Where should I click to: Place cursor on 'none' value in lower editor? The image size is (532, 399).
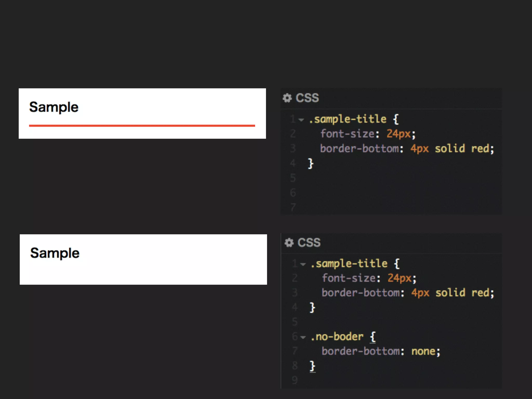click(x=423, y=351)
